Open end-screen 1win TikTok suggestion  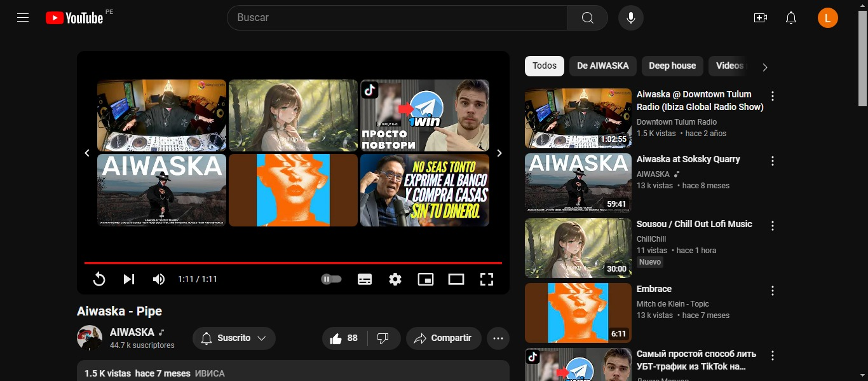[424, 115]
